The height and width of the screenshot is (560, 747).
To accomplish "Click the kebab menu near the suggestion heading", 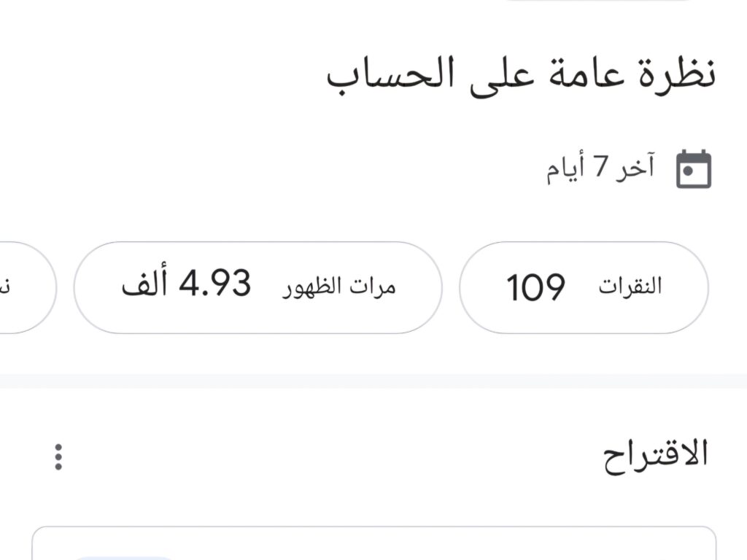I will pyautogui.click(x=57, y=458).
